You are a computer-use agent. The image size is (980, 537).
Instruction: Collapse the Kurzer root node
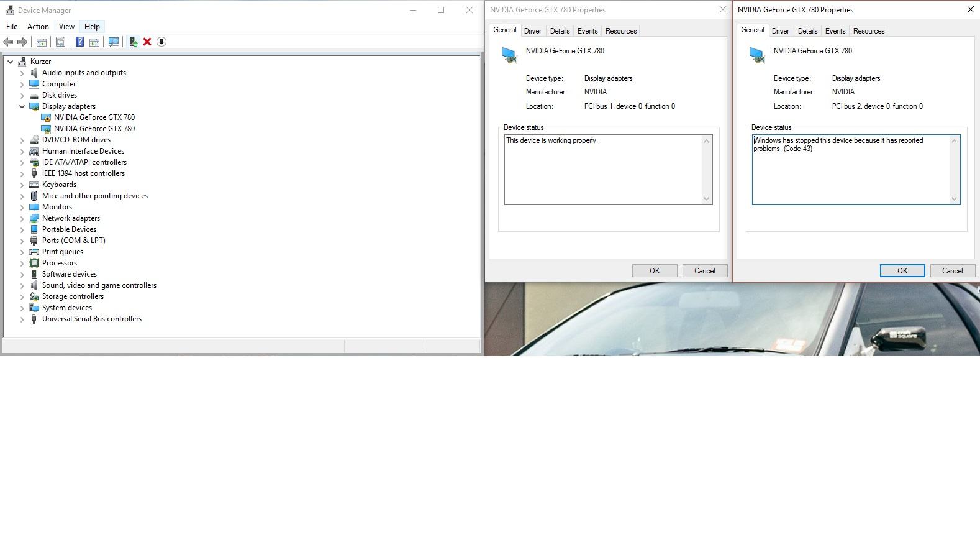click(x=11, y=62)
